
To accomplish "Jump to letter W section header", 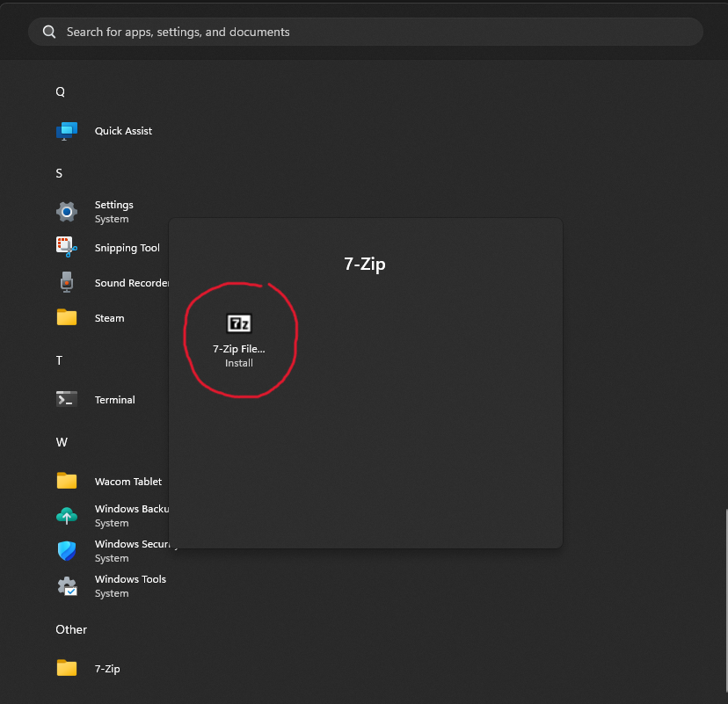I will click(x=62, y=442).
